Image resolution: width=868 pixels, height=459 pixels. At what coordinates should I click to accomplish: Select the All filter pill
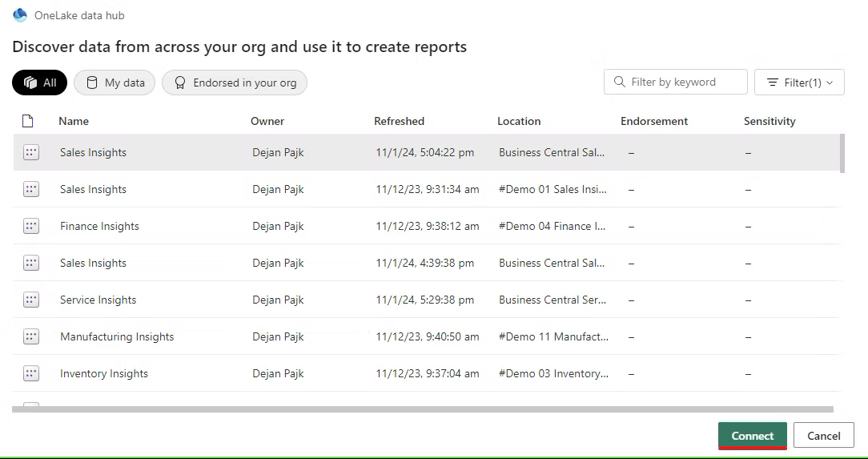coord(40,83)
